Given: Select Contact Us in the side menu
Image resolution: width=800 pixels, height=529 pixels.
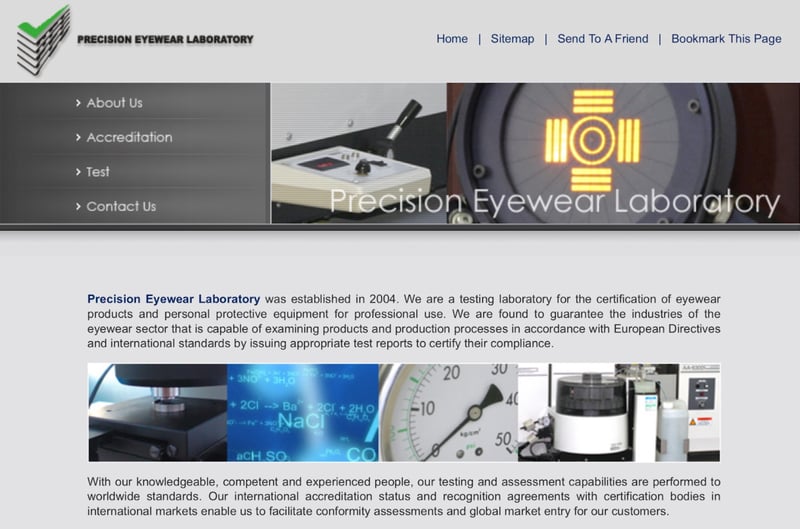Looking at the screenshot, I should pyautogui.click(x=121, y=207).
